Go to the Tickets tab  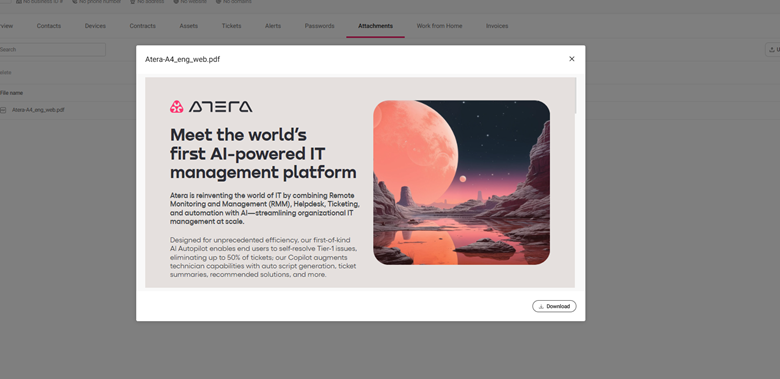231,26
